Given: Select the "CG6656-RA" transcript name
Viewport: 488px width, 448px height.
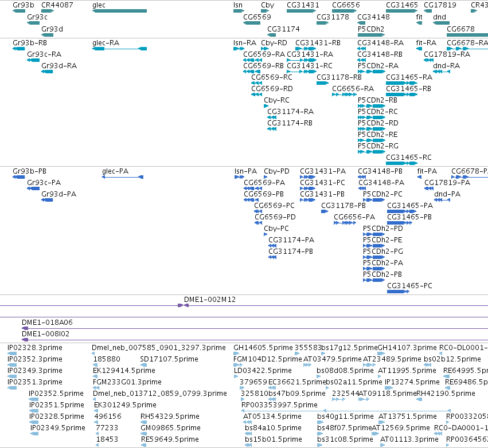Looking at the screenshot, I should pos(353,89).
